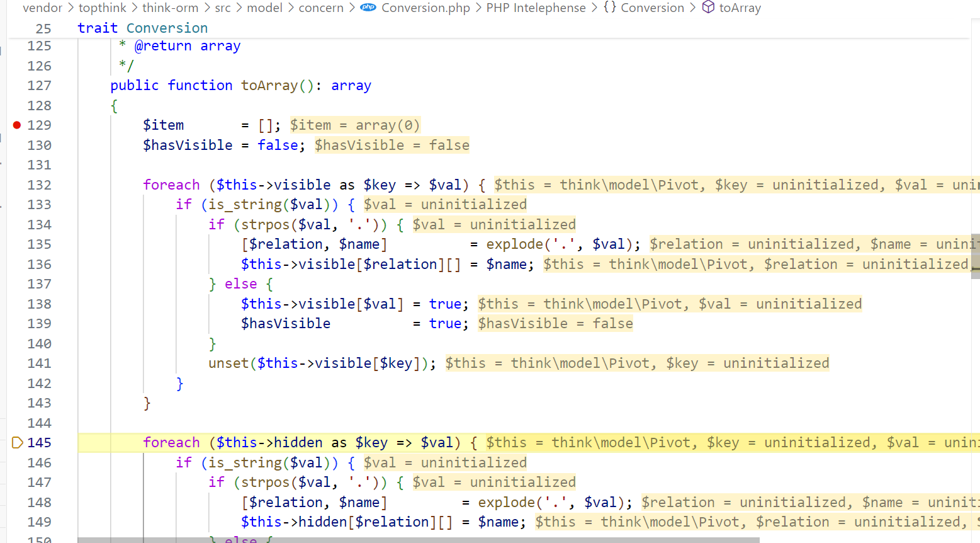Click $this->hidden[$relation][] on line 149

point(347,522)
